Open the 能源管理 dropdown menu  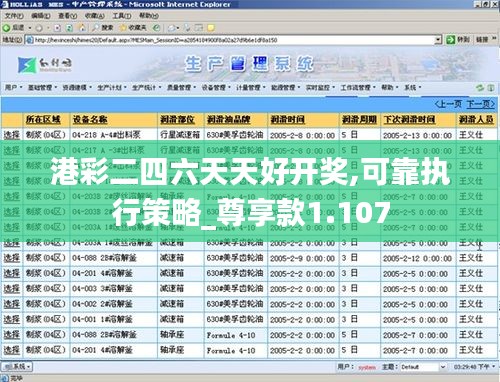coord(285,88)
